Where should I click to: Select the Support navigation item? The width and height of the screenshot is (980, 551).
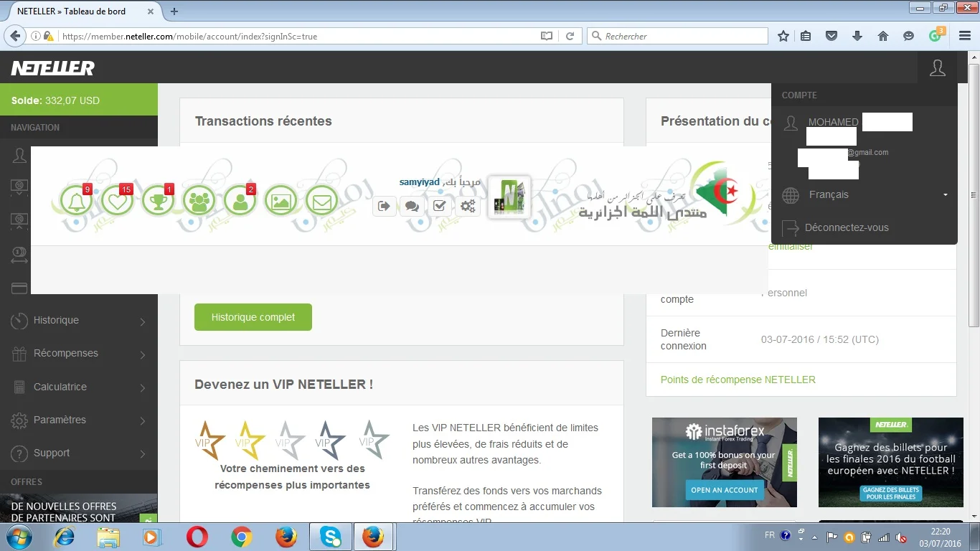[79, 453]
